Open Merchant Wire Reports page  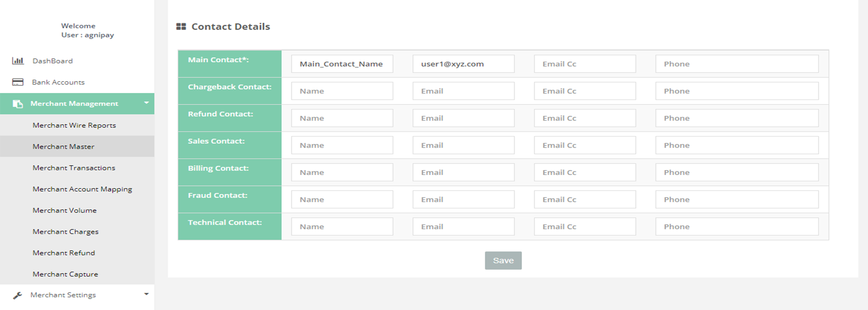[74, 125]
